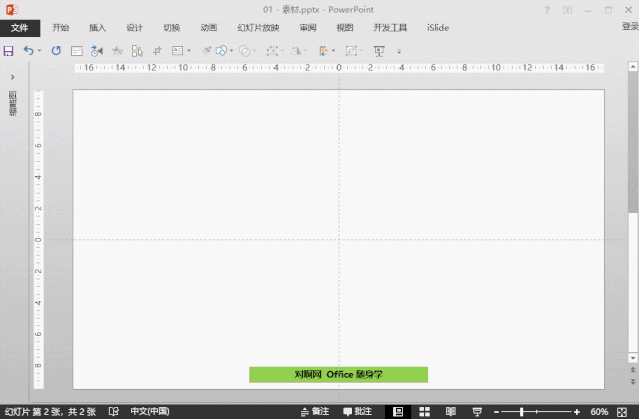Screen dimensions: 639x419
Task: Expand the collapsed thumbnail pane arrow
Action: 12,77
